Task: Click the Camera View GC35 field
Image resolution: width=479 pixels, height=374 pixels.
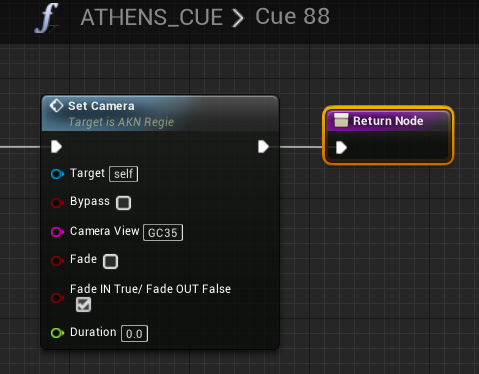Action: point(163,232)
